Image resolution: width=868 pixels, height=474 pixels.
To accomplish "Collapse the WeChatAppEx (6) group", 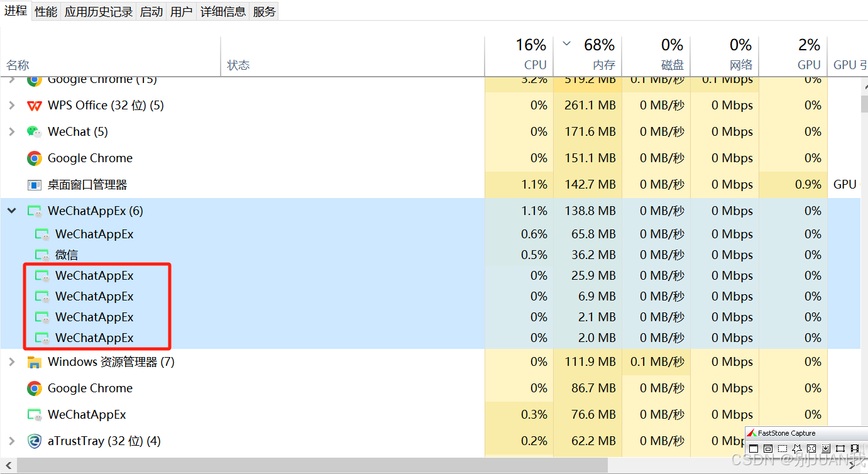I will [11, 211].
